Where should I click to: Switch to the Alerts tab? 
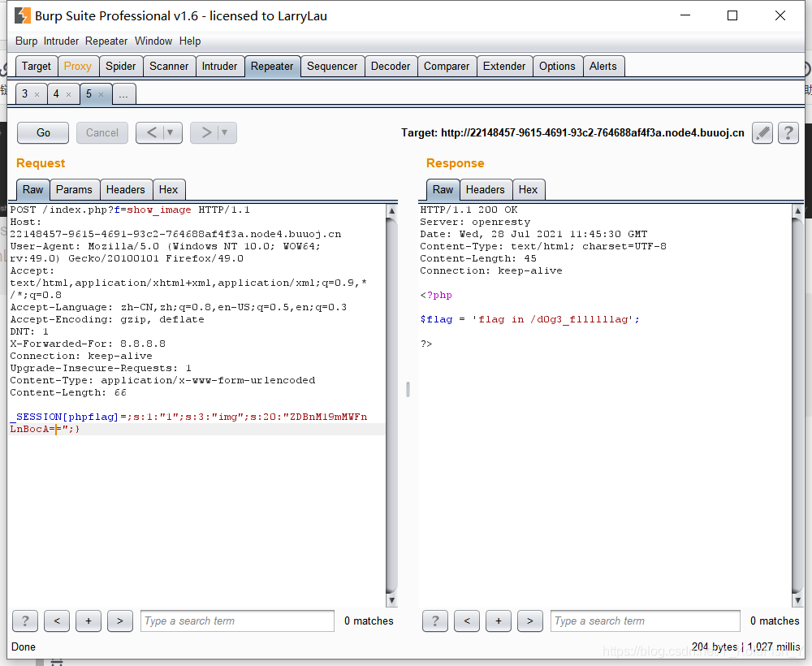603,67
